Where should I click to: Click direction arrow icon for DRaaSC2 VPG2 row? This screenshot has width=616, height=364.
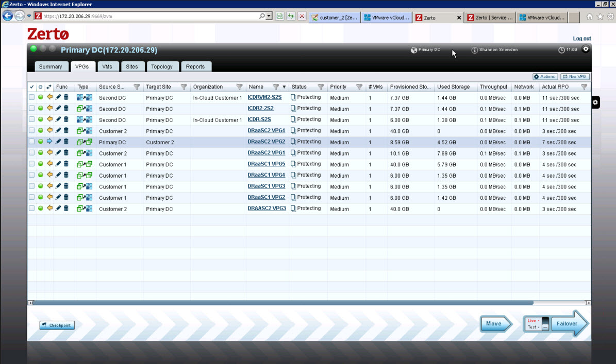(49, 142)
